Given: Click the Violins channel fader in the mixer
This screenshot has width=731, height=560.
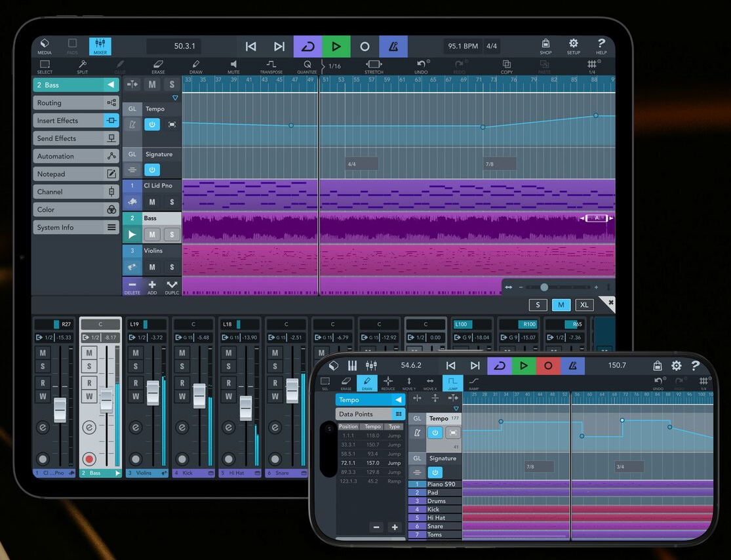Looking at the screenshot, I should coord(153,393).
